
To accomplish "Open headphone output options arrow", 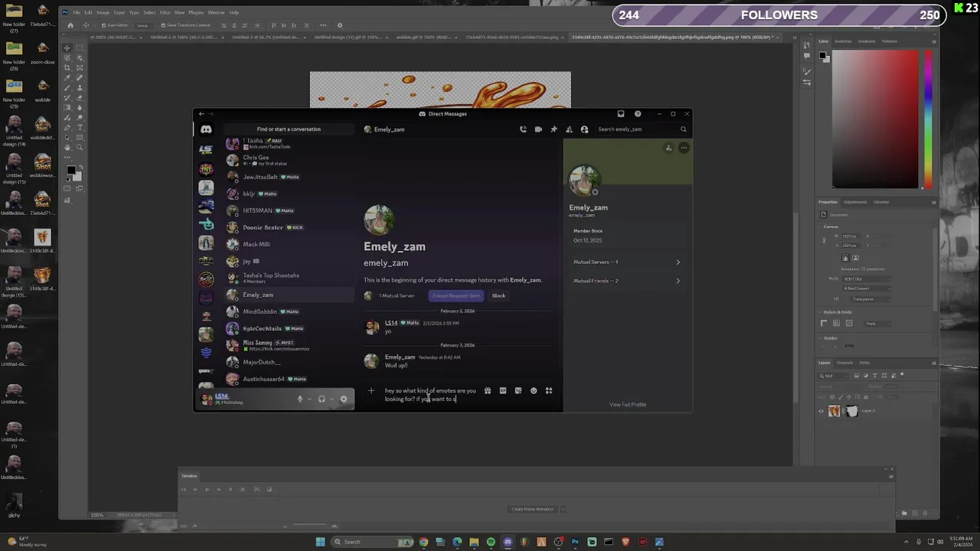I will 332,399.
